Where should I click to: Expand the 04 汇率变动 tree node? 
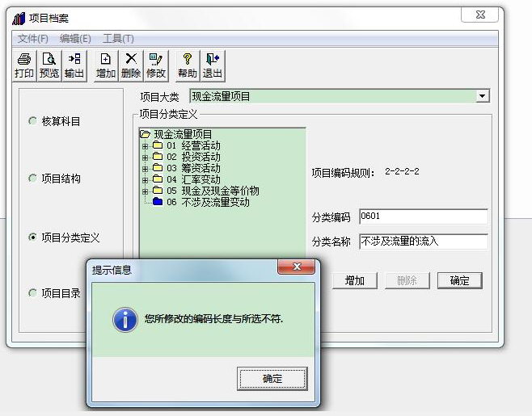146,180
